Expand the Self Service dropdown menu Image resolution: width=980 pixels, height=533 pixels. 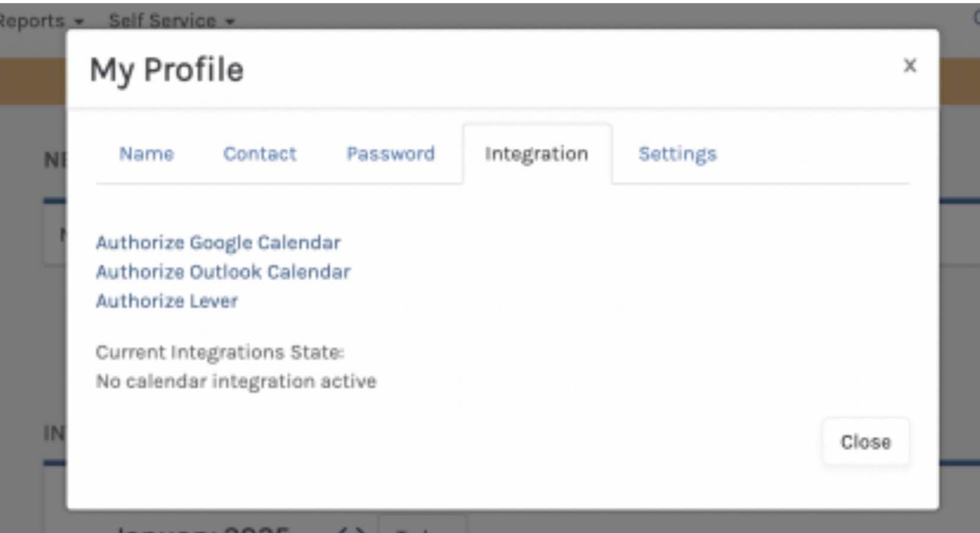(172, 21)
